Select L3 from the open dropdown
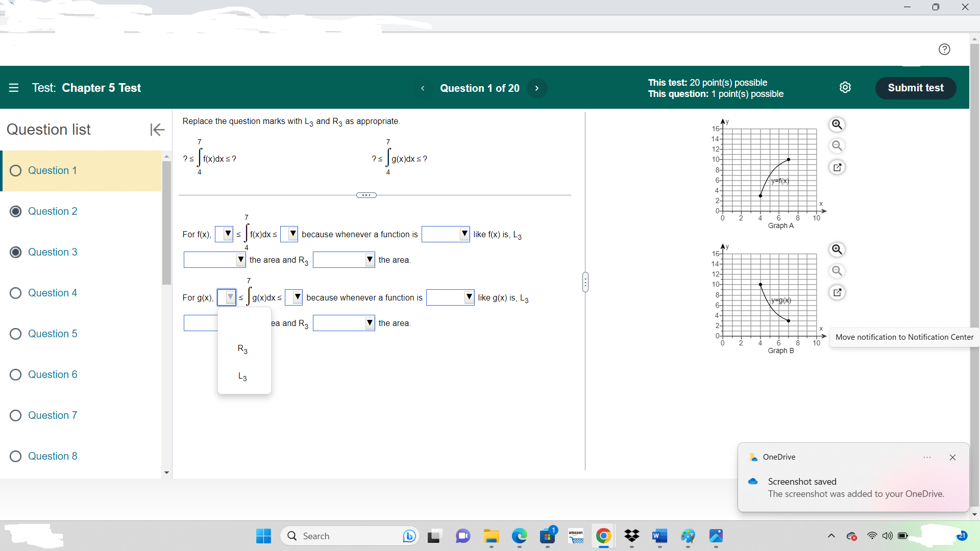The height and width of the screenshot is (551, 980). coord(243,377)
